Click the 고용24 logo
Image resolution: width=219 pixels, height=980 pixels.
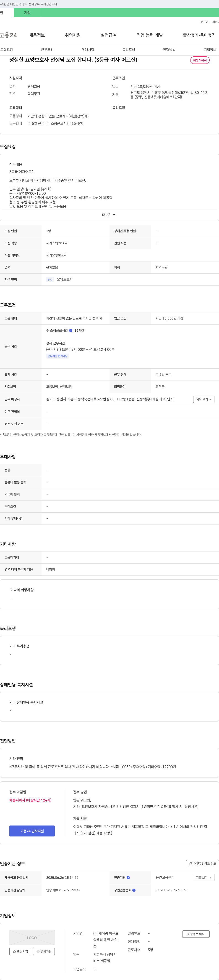pos(8,35)
